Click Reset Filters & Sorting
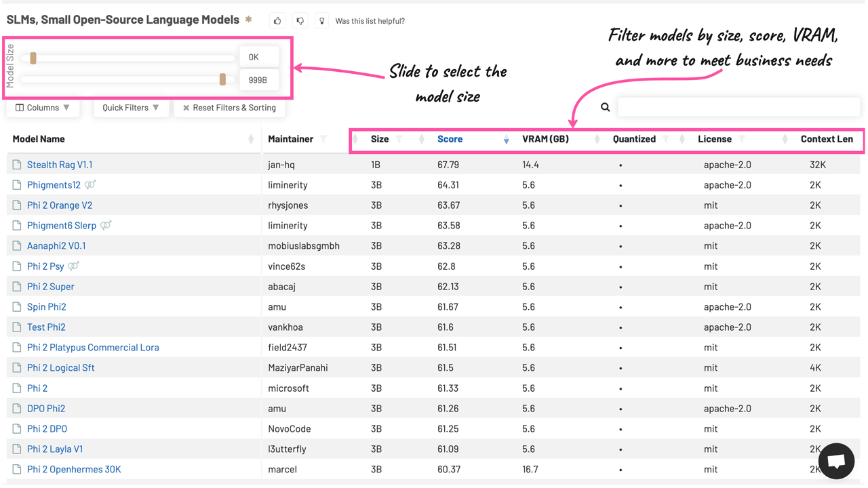The image size is (868, 488). click(x=229, y=107)
